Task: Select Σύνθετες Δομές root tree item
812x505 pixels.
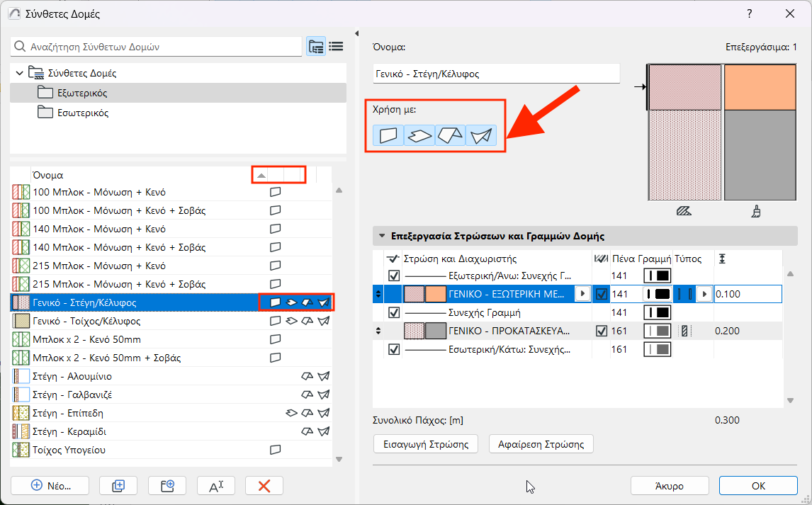Action: pyautogui.click(x=178, y=73)
